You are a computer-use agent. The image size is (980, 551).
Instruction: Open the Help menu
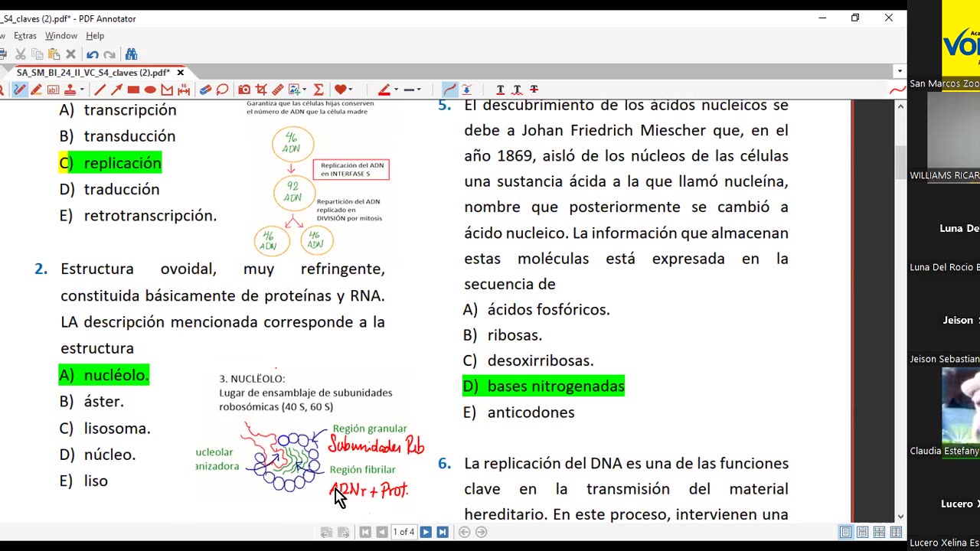(x=95, y=36)
